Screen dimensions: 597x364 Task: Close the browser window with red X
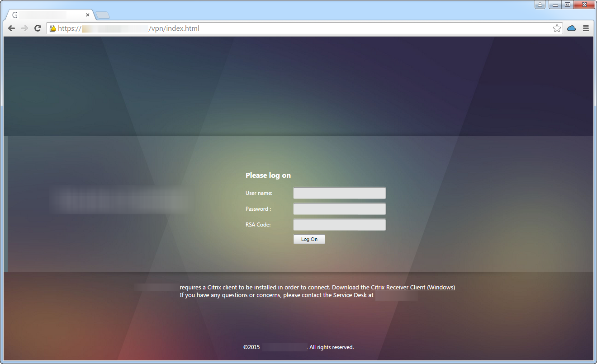pos(584,5)
